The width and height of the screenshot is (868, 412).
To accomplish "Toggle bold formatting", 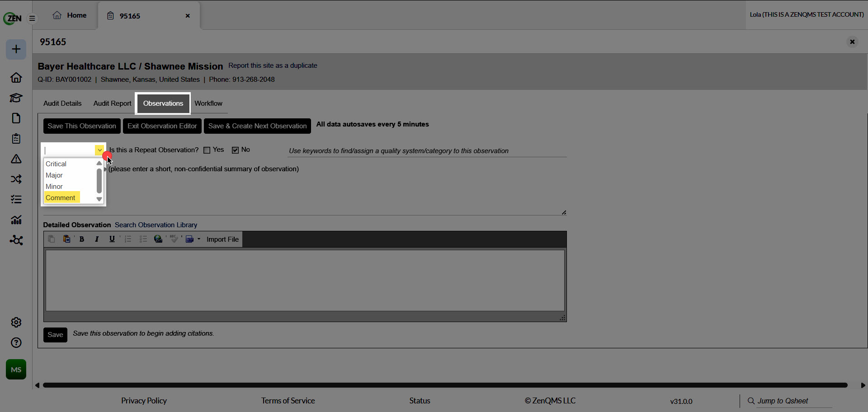I will (82, 239).
